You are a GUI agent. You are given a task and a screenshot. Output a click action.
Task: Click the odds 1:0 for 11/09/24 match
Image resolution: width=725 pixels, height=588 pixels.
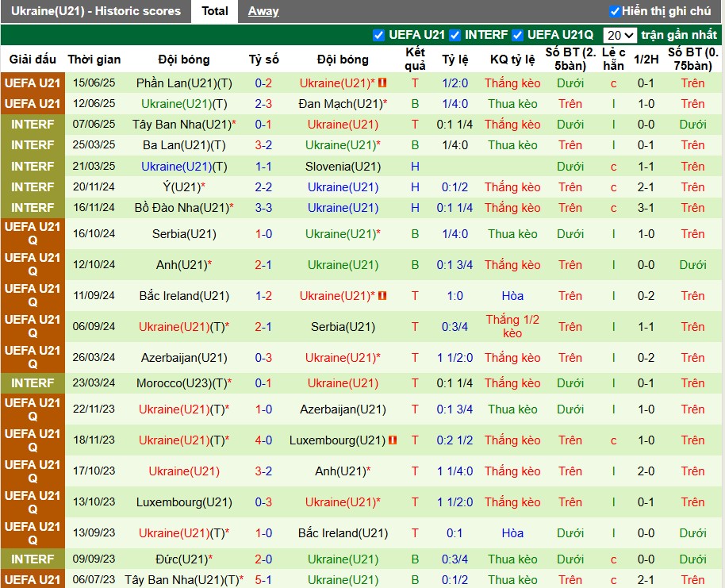455,296
